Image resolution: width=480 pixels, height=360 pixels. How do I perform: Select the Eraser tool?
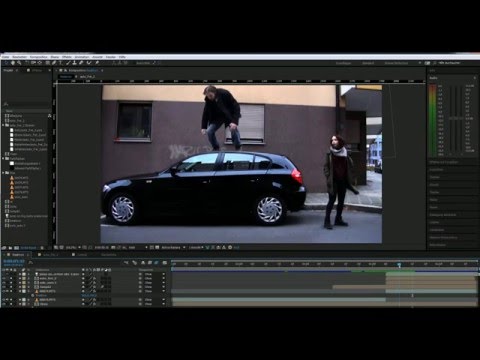(x=81, y=63)
